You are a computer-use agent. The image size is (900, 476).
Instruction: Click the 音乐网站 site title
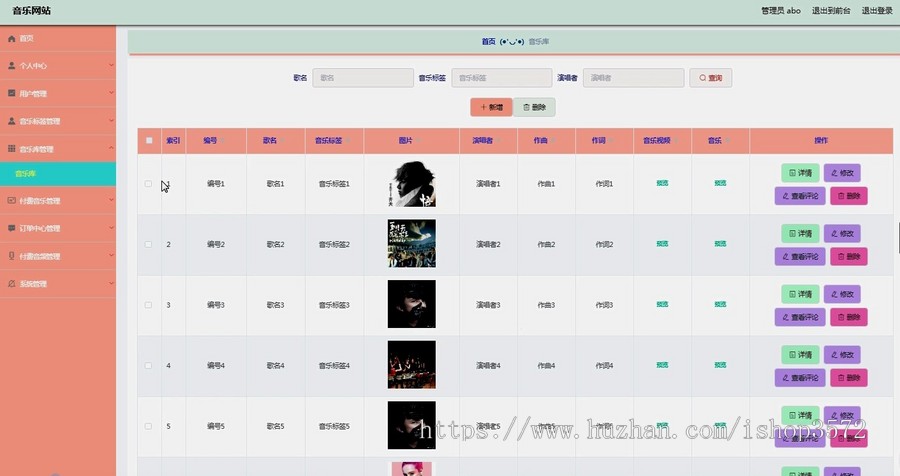click(x=32, y=10)
